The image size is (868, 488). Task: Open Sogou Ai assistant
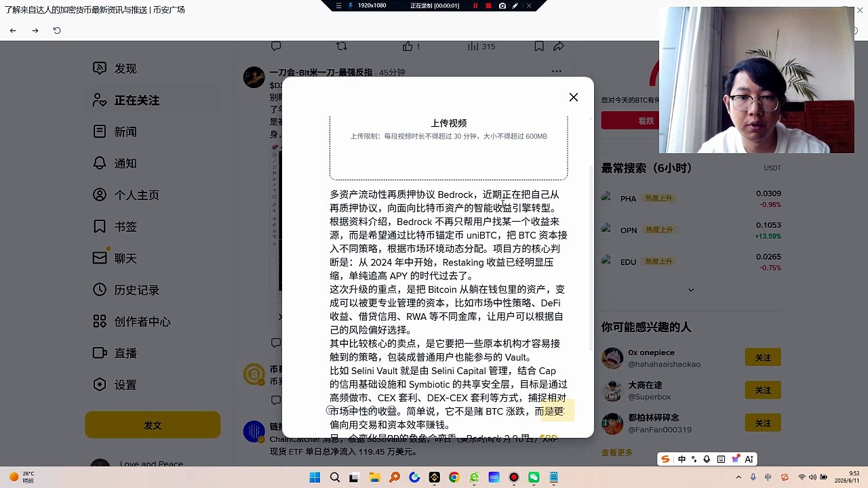(749, 460)
